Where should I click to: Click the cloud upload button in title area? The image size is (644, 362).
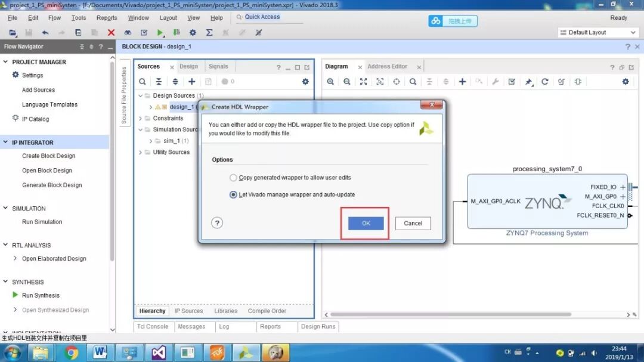point(453,21)
